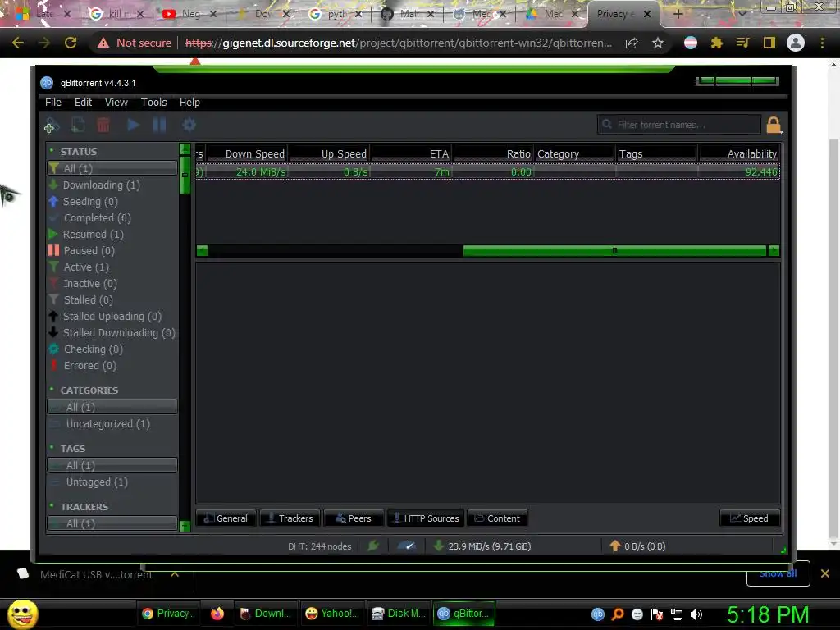Open Options via the gear toolbar icon
The width and height of the screenshot is (840, 630).
point(189,126)
